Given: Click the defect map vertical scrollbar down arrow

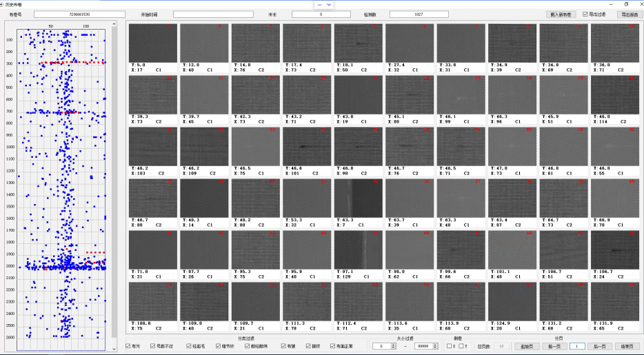Looking at the screenshot, I should [x=114, y=349].
